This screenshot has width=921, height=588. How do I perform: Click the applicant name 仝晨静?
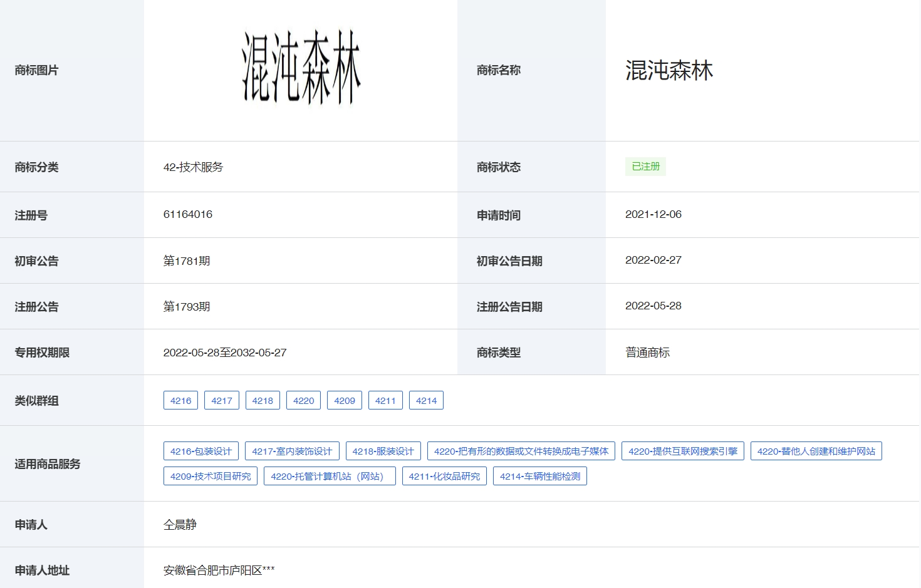click(180, 524)
